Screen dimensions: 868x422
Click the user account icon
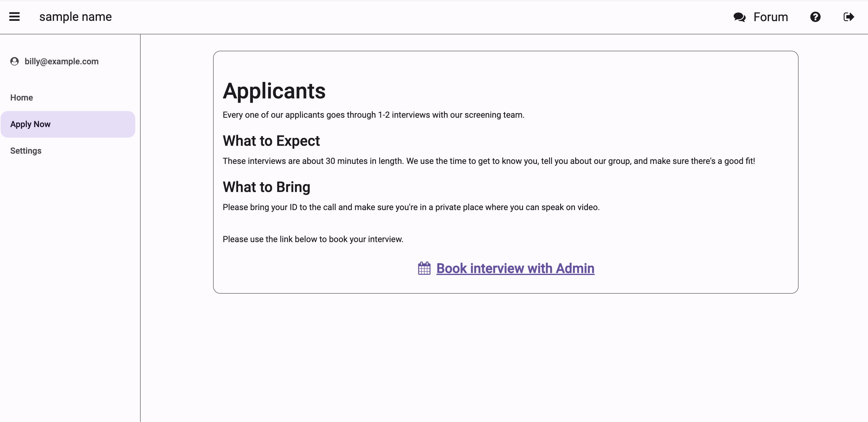point(15,62)
